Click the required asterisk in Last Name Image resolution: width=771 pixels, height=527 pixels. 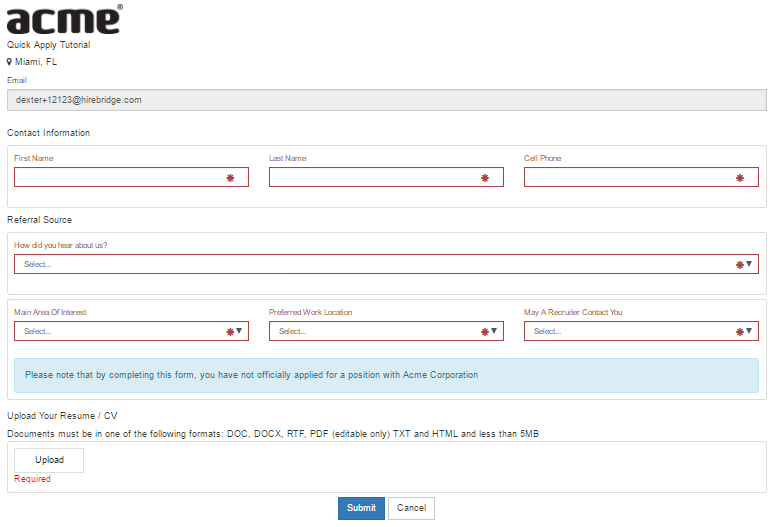485,178
